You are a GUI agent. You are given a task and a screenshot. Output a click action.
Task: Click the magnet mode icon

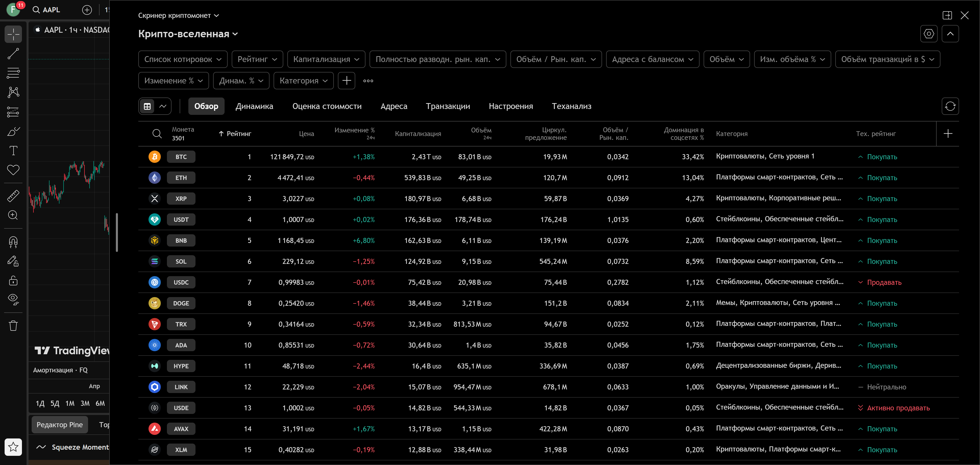[13, 242]
